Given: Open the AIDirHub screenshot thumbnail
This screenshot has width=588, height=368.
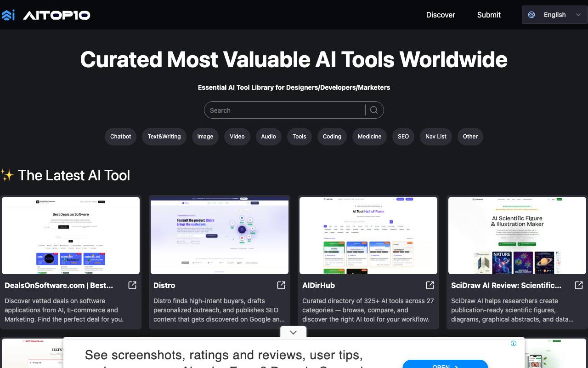Looking at the screenshot, I should 368,236.
